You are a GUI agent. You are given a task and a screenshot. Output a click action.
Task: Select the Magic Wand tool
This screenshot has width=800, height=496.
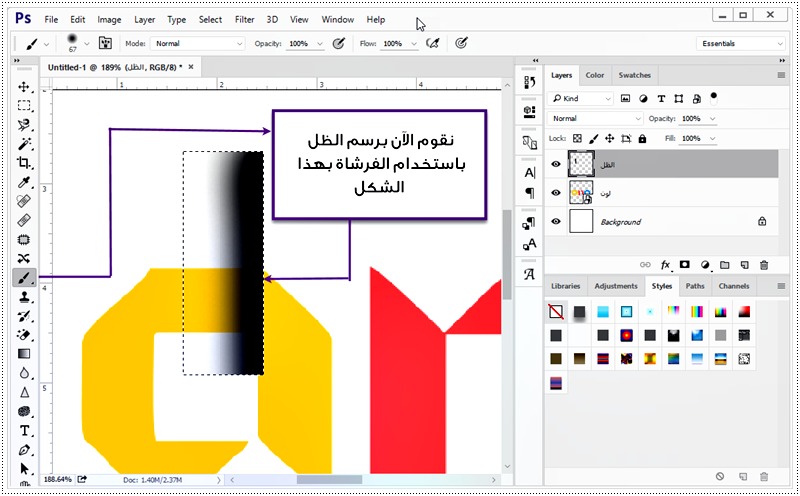(x=24, y=144)
